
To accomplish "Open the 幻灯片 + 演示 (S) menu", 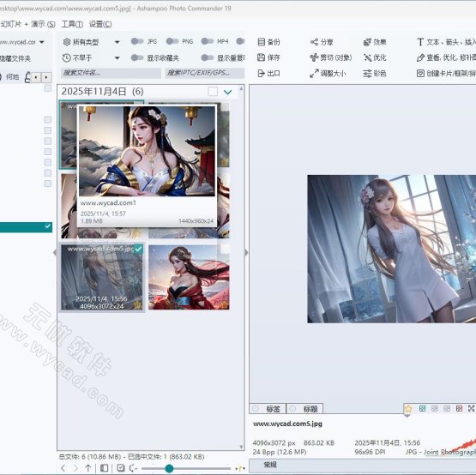I will [27, 24].
